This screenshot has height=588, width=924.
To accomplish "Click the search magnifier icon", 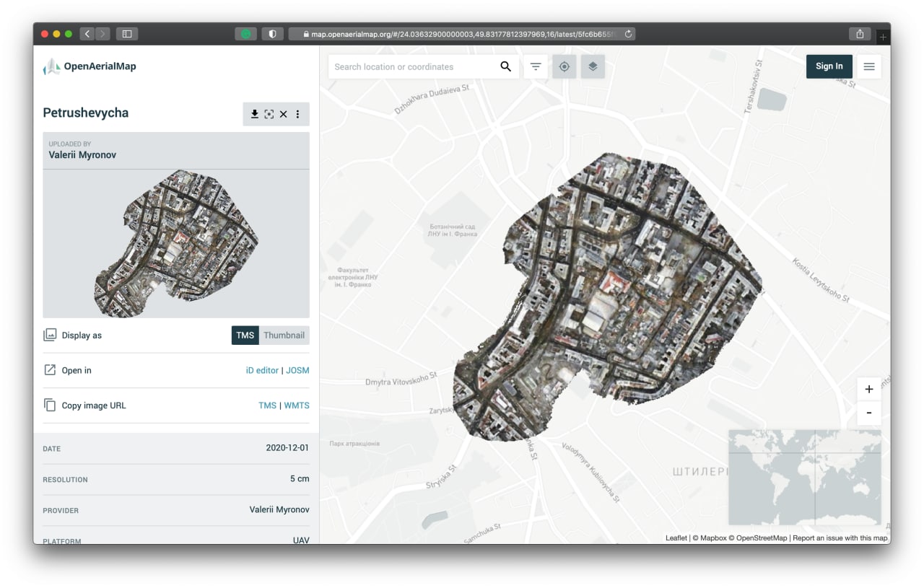I will (x=505, y=66).
